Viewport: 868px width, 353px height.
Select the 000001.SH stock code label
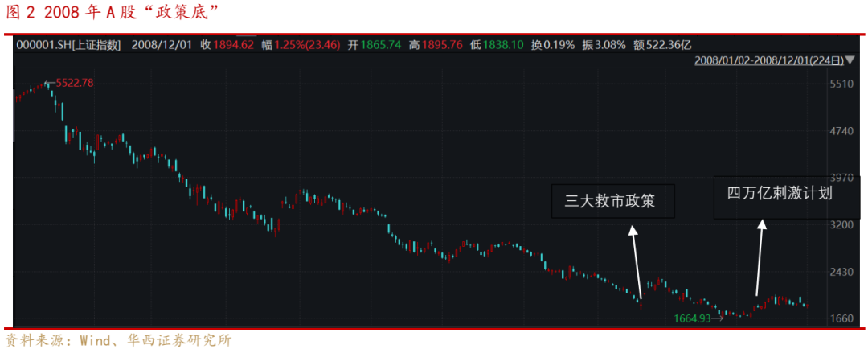tap(40, 45)
